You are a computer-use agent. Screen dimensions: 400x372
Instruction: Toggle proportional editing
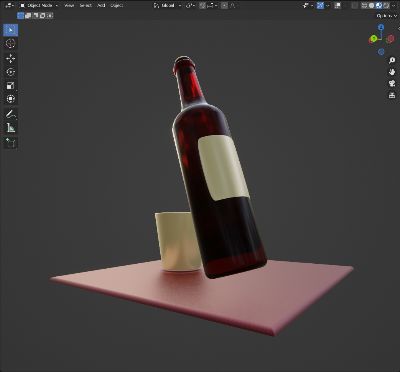pyautogui.click(x=224, y=5)
